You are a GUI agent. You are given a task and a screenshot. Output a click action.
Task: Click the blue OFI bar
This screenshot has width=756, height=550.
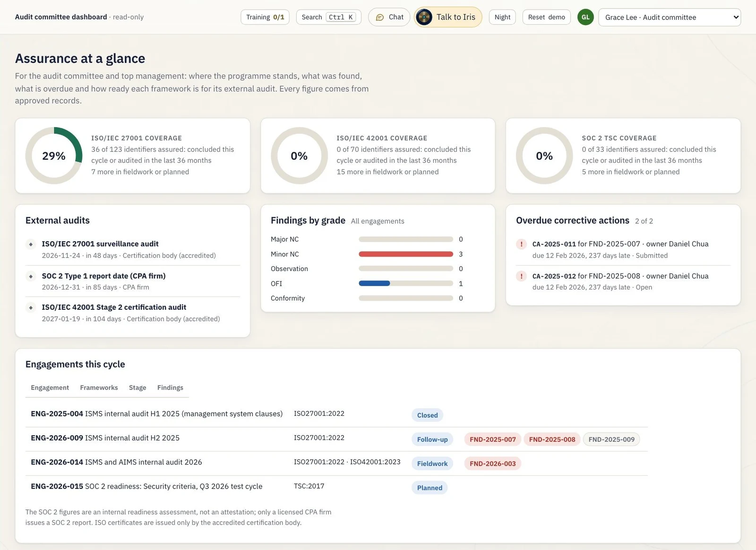click(374, 283)
